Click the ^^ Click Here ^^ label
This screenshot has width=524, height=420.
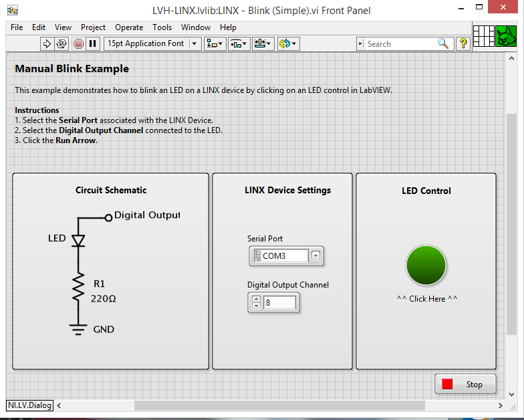[427, 298]
